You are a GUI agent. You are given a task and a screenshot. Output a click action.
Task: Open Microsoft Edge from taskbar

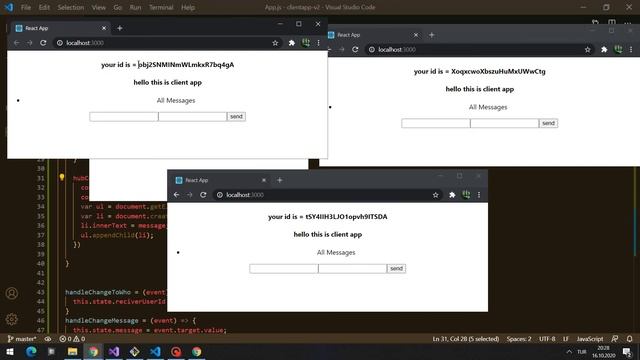coord(31,351)
